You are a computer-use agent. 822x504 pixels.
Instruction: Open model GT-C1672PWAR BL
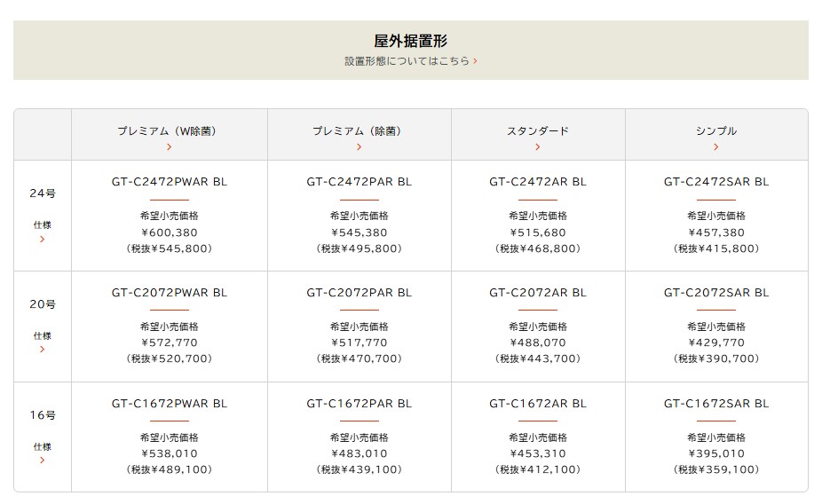point(169,404)
